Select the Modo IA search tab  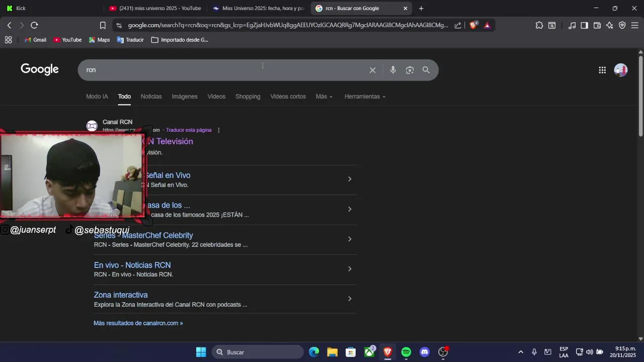coord(97,97)
